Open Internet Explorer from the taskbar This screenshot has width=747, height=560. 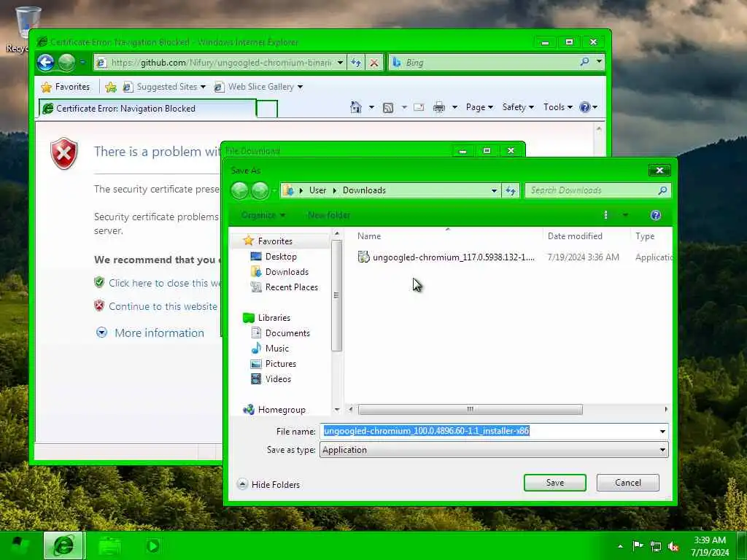pyautogui.click(x=64, y=545)
